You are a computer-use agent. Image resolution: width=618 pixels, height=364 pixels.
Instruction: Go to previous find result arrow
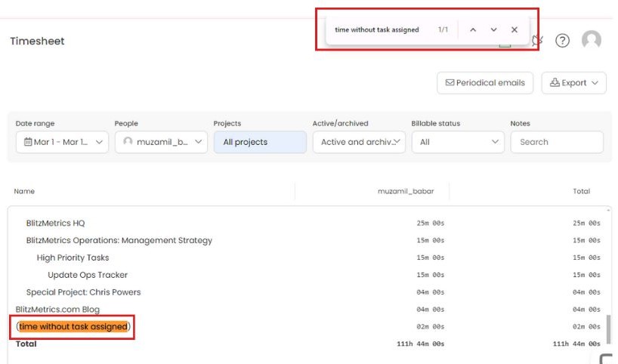(473, 30)
